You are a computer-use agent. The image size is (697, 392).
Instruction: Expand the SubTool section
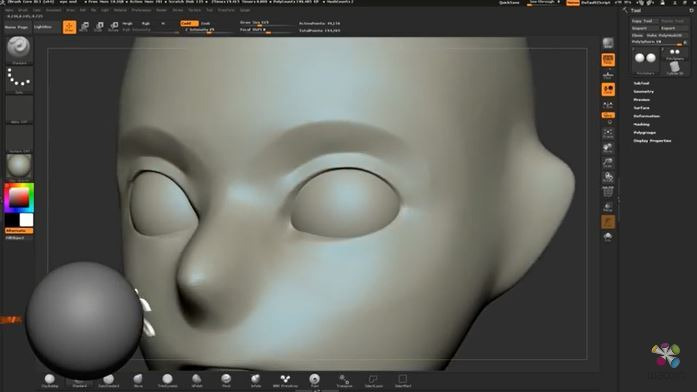tap(641, 83)
